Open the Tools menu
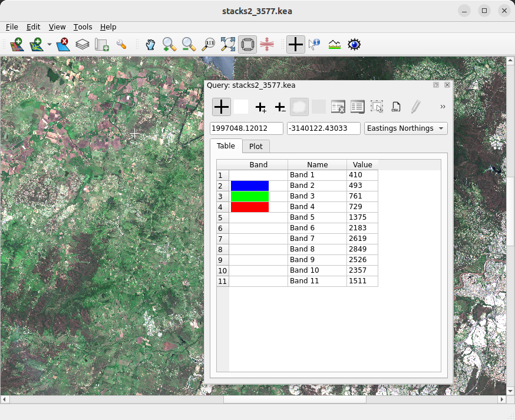This screenshot has width=515, height=420. [x=82, y=27]
